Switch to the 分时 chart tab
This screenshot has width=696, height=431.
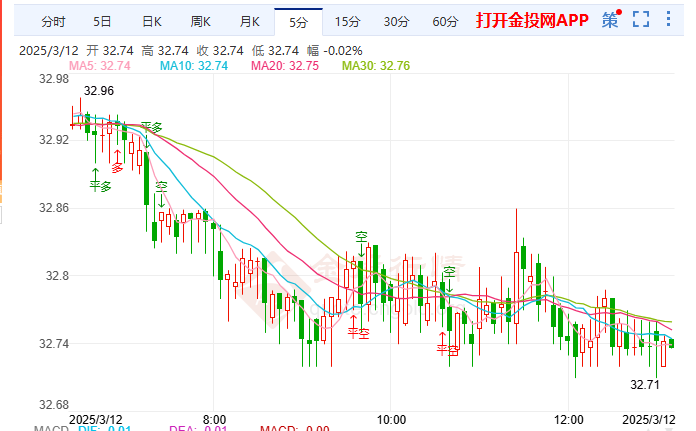pos(53,21)
